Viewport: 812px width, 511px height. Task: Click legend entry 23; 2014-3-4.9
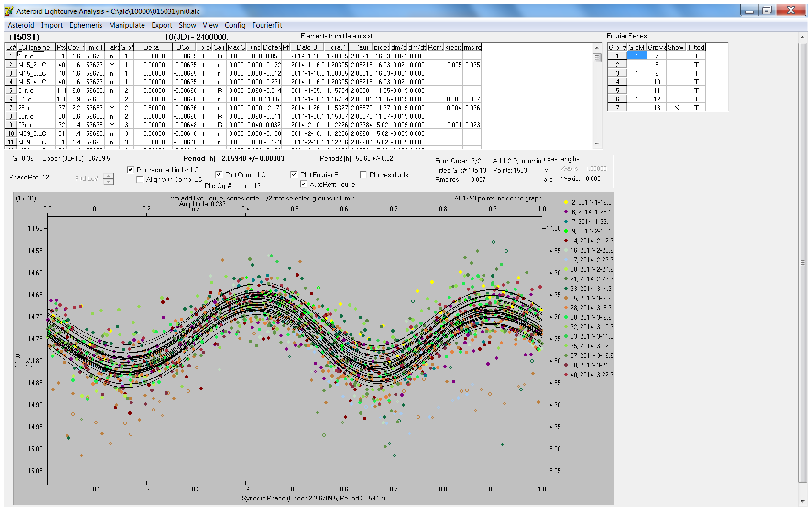click(588, 289)
